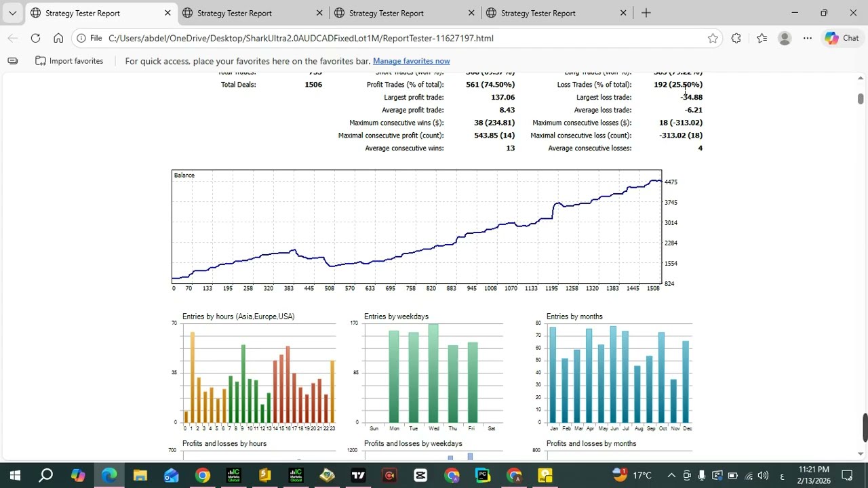Image resolution: width=868 pixels, height=488 pixels.
Task: Open the Windows Start menu
Action: [x=15, y=475]
